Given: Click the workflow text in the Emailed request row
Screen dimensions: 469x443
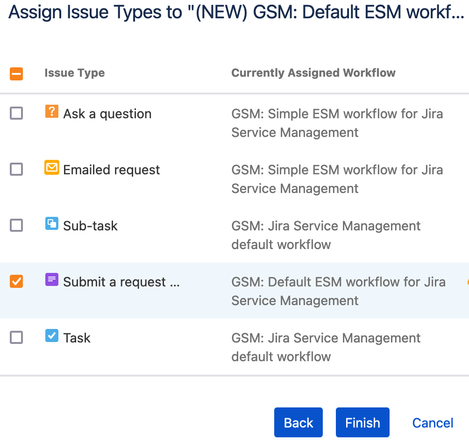Looking at the screenshot, I should [337, 179].
